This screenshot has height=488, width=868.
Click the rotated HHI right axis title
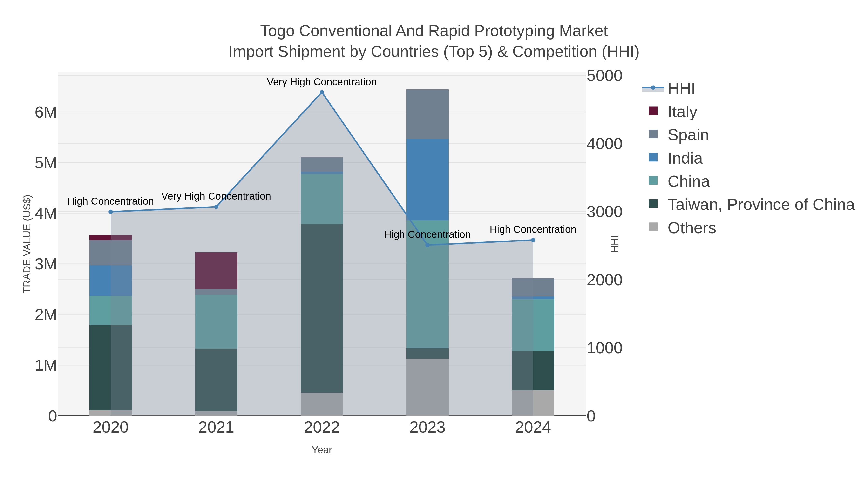[615, 244]
